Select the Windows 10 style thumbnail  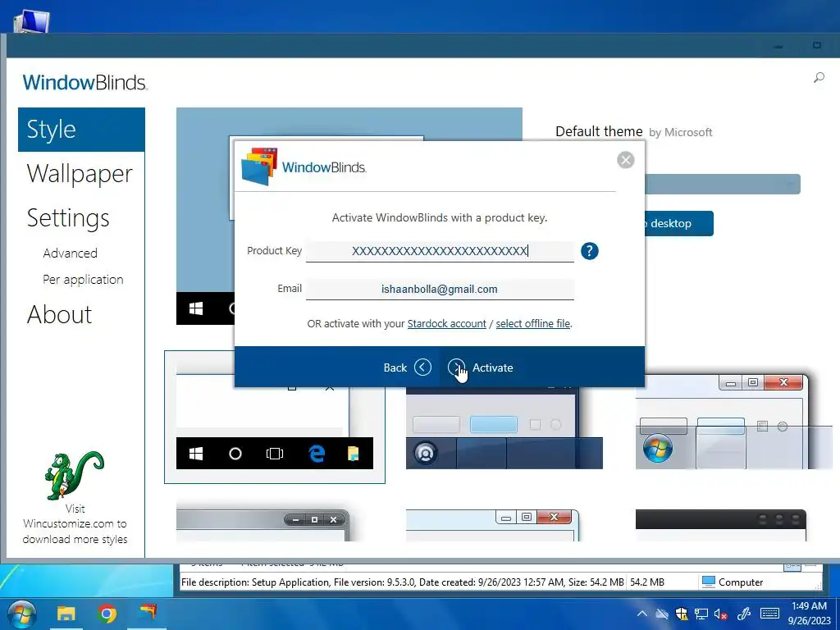(x=275, y=418)
